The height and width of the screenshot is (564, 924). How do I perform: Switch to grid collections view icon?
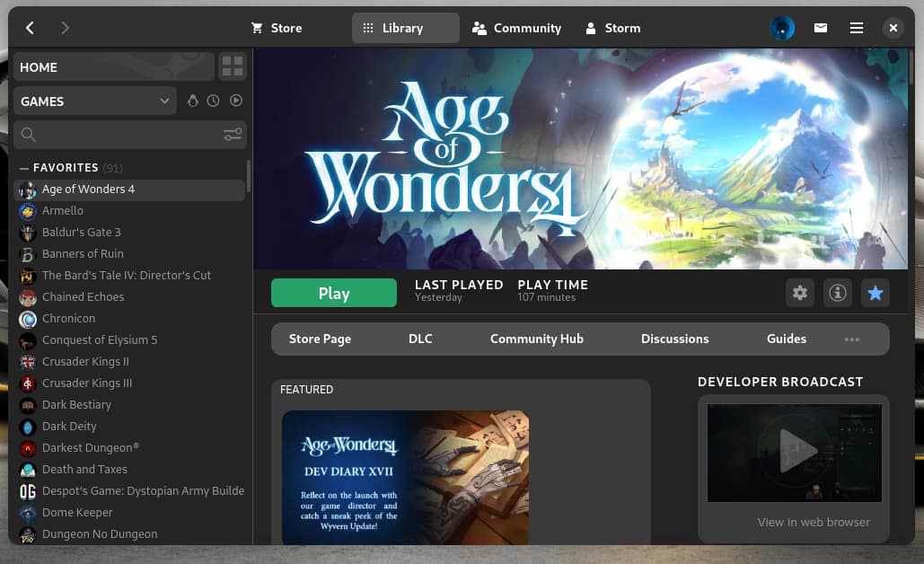point(233,66)
